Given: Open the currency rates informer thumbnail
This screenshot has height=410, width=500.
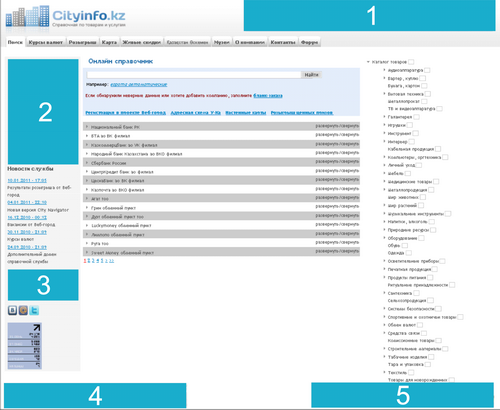Looking at the screenshot, I should click(x=25, y=346).
